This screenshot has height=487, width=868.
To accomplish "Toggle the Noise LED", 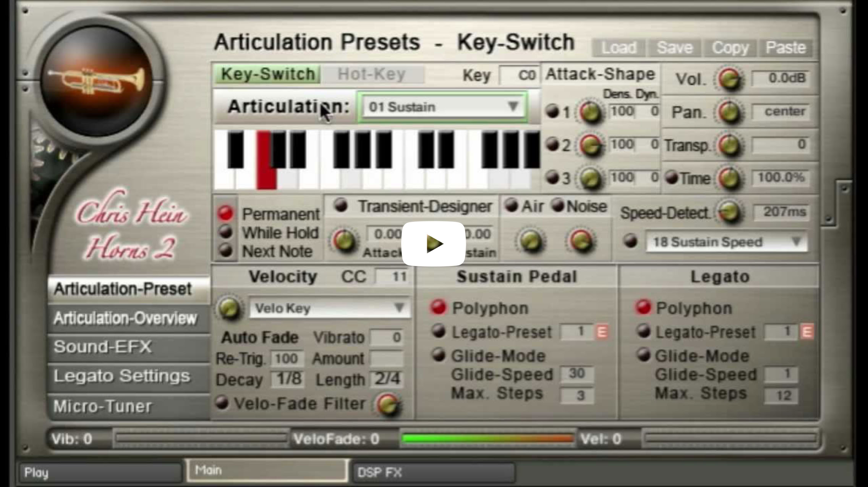I will tap(557, 206).
